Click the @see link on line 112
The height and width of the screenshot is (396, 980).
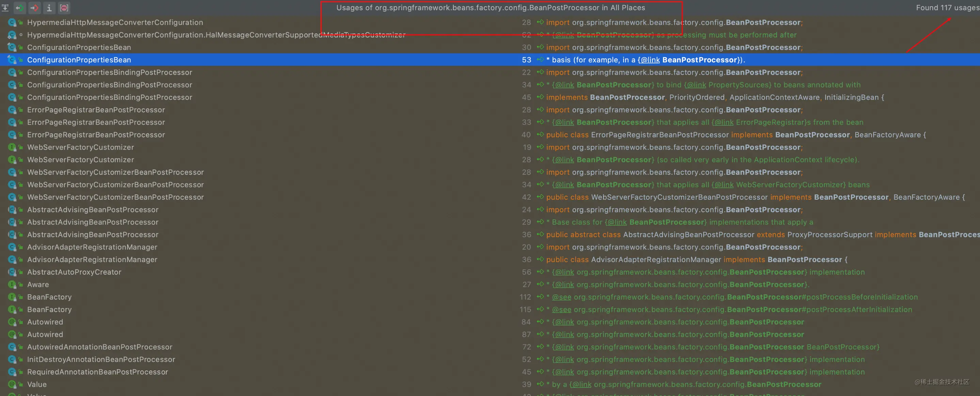click(562, 297)
